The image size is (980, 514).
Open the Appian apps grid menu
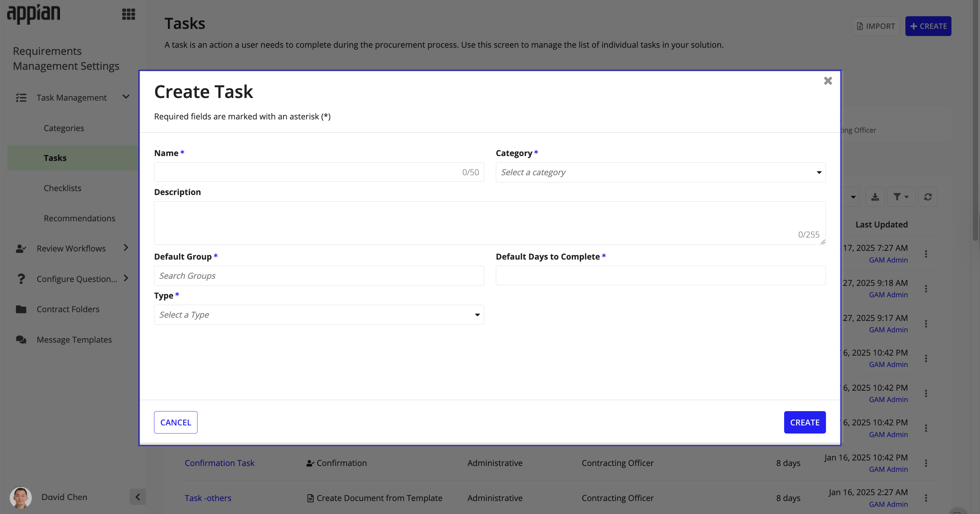click(x=129, y=15)
